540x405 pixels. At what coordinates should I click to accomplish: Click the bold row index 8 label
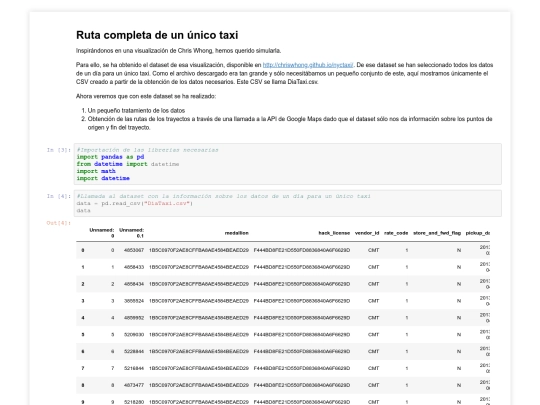click(x=83, y=385)
